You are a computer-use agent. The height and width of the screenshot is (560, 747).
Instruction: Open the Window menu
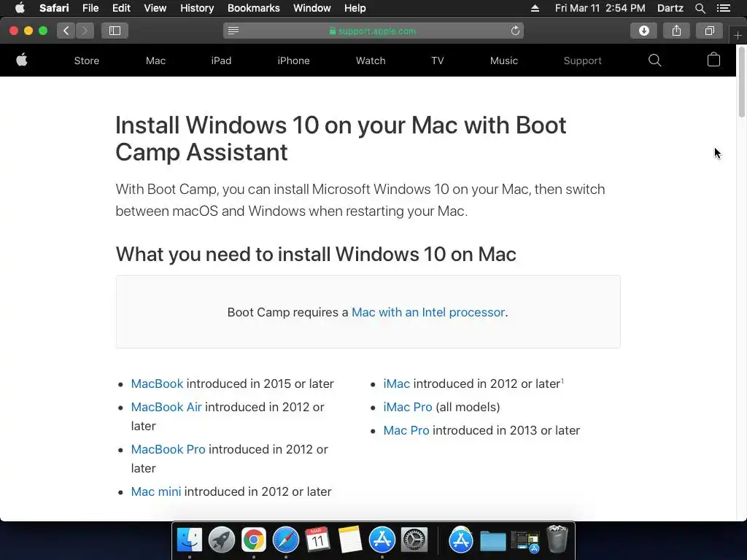tap(312, 8)
